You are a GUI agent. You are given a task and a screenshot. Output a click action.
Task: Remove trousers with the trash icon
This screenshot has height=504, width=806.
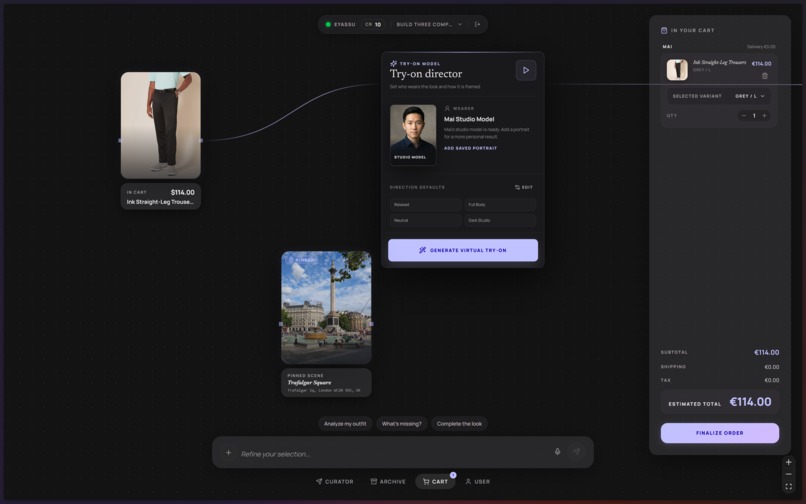click(765, 76)
